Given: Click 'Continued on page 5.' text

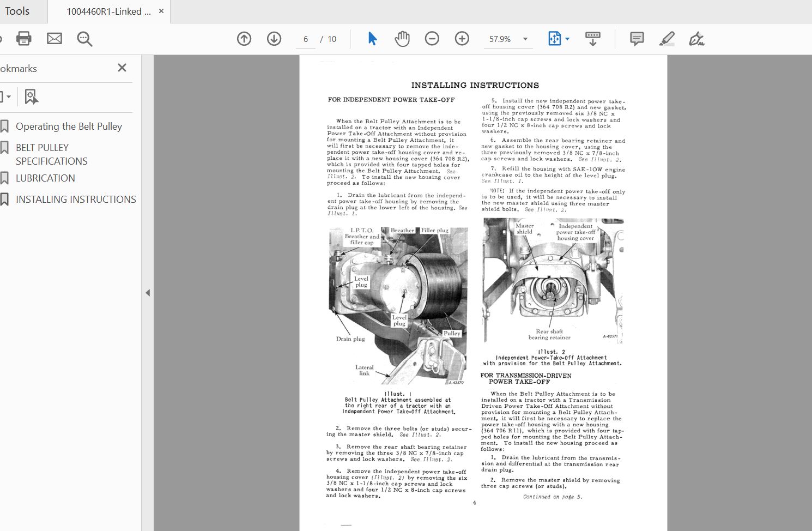Looking at the screenshot, I should point(553,497).
